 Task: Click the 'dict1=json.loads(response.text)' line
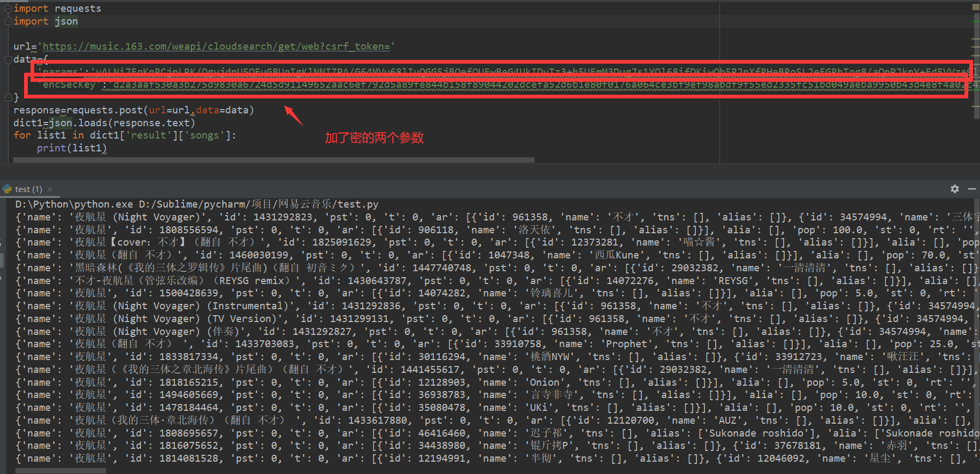104,123
